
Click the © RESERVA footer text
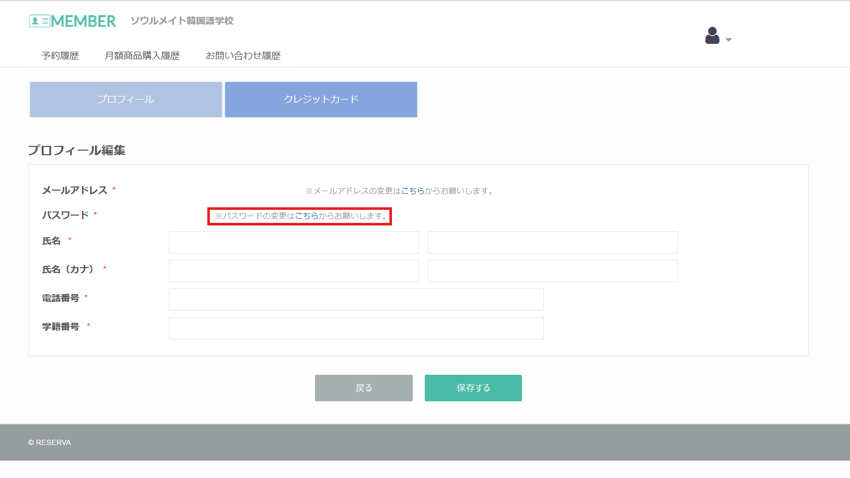(50, 442)
